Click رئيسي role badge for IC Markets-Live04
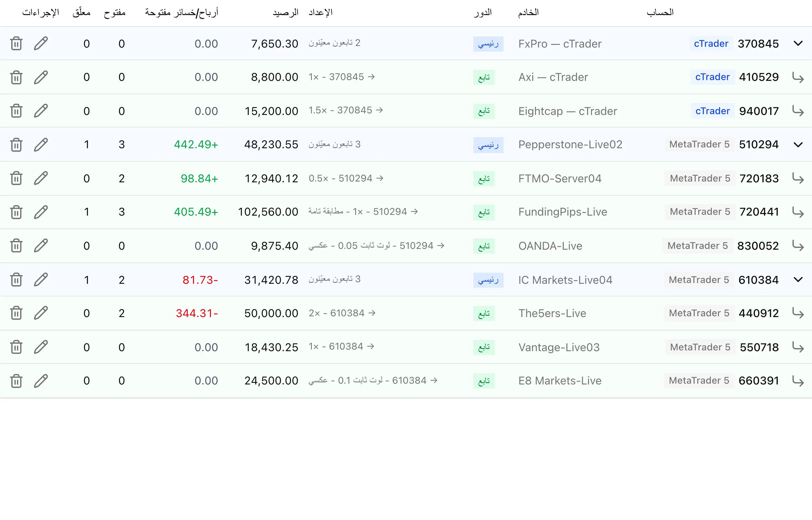 click(488, 280)
